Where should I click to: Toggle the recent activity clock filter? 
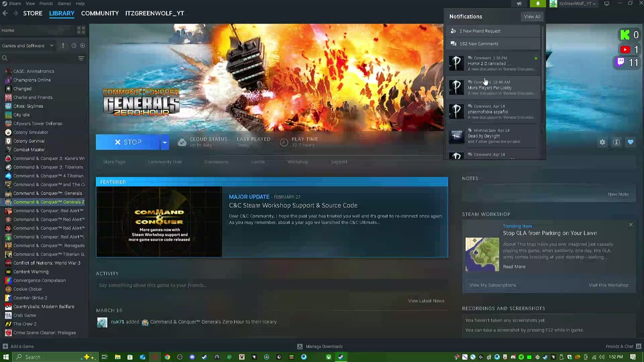(73, 45)
